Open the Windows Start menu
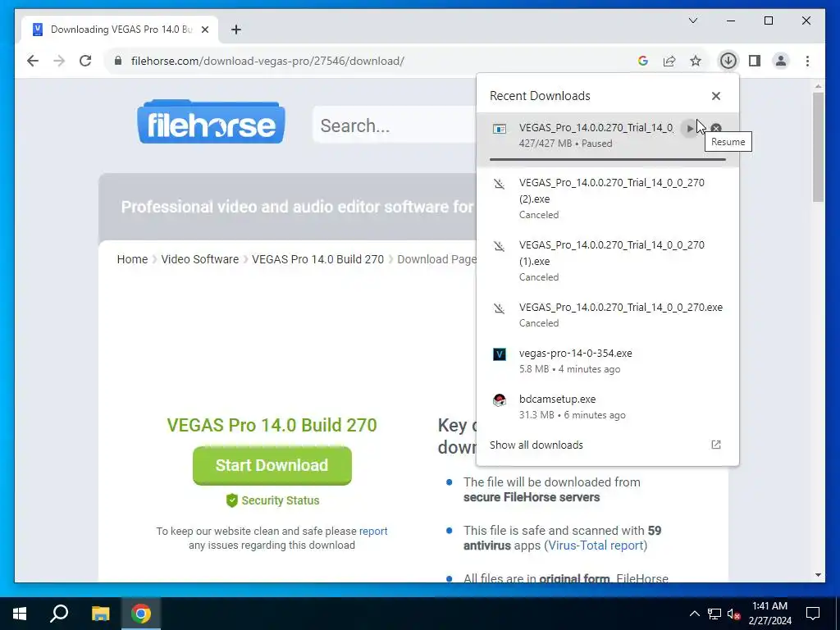The width and height of the screenshot is (840, 630). [20, 614]
